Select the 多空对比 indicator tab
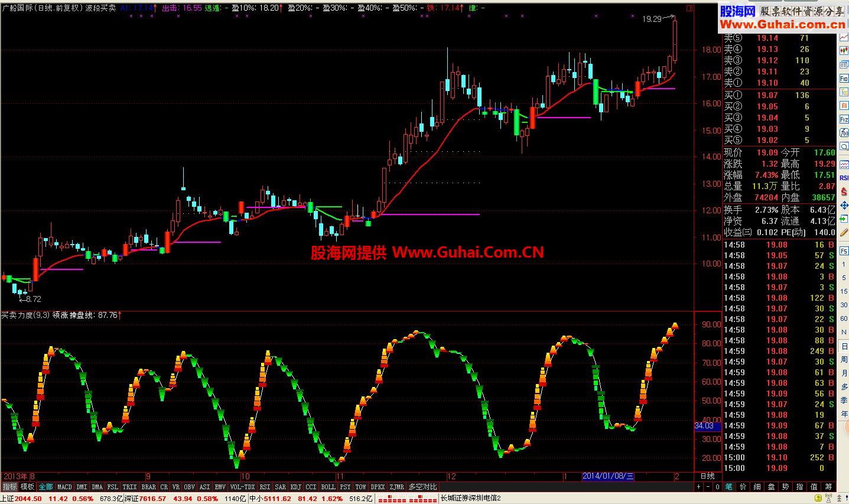The height and width of the screenshot is (504, 849). [423, 487]
